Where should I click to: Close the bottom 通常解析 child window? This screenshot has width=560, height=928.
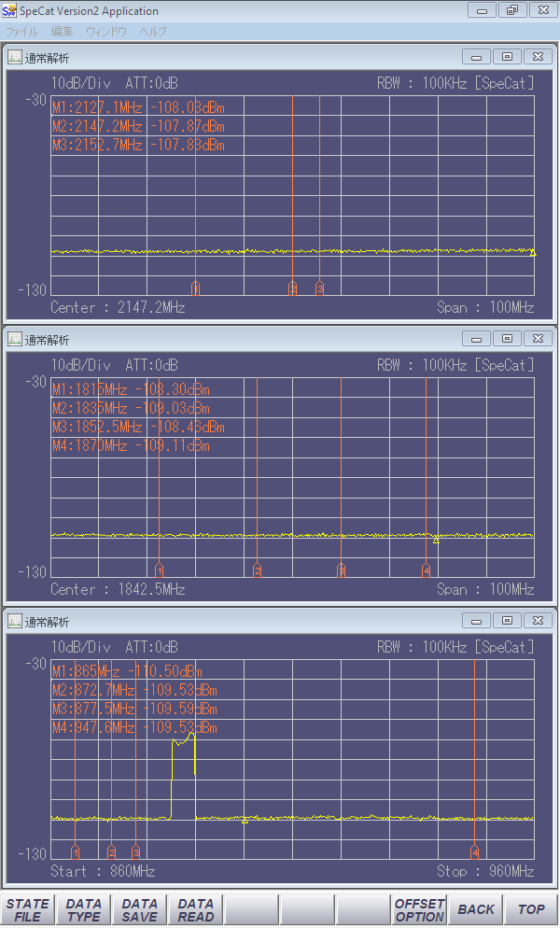coord(539,621)
